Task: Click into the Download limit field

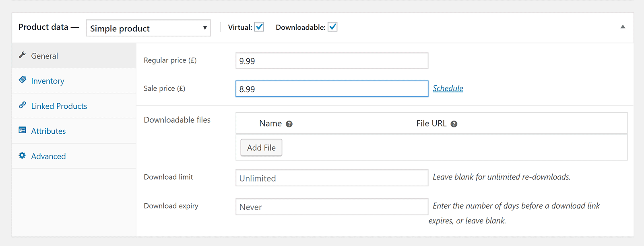Action: [332, 178]
